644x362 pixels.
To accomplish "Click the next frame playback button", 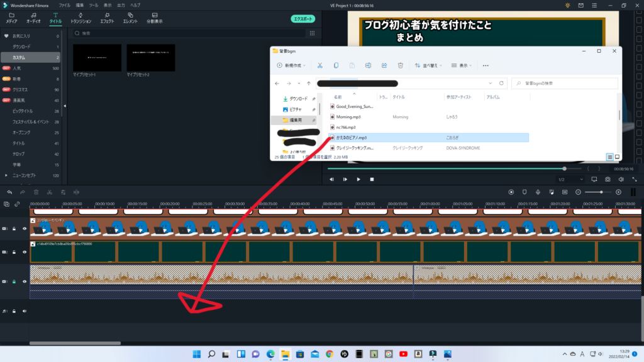I will [345, 179].
